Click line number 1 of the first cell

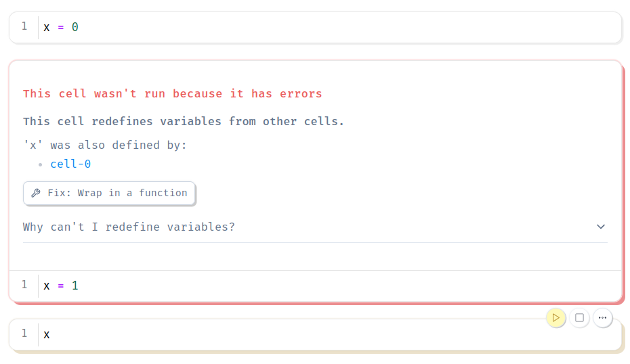coord(24,26)
